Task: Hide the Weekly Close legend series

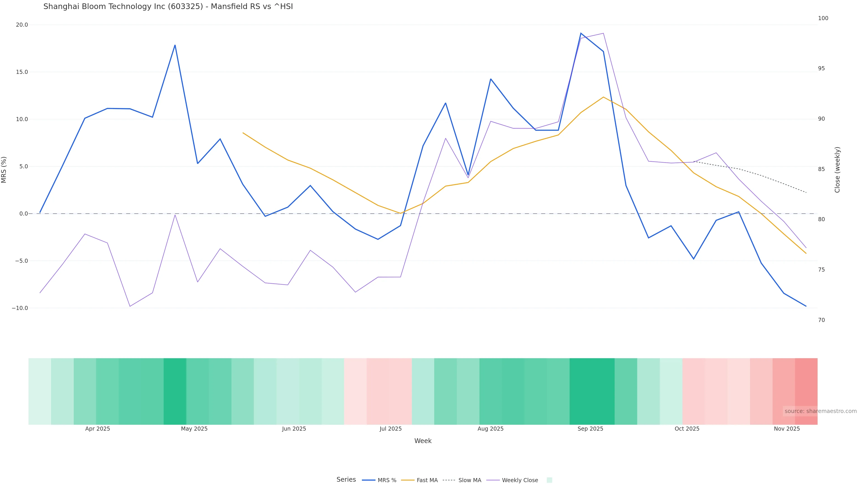Action: [x=512, y=480]
